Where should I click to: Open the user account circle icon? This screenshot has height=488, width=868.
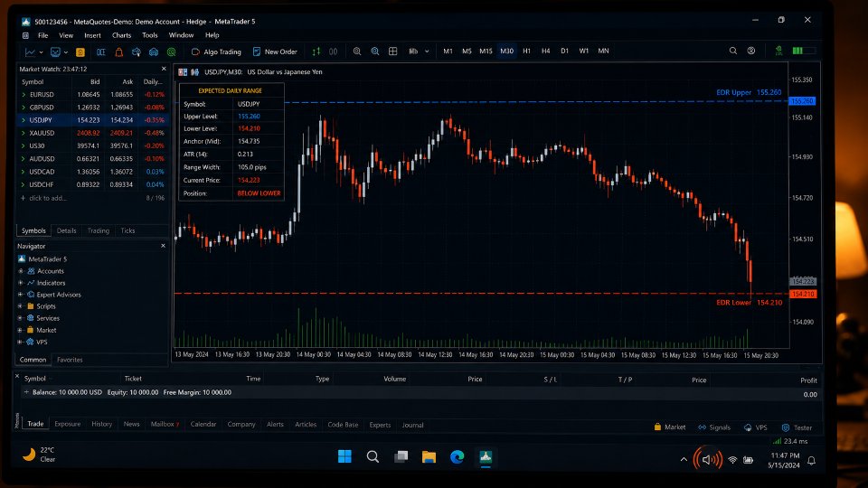751,51
